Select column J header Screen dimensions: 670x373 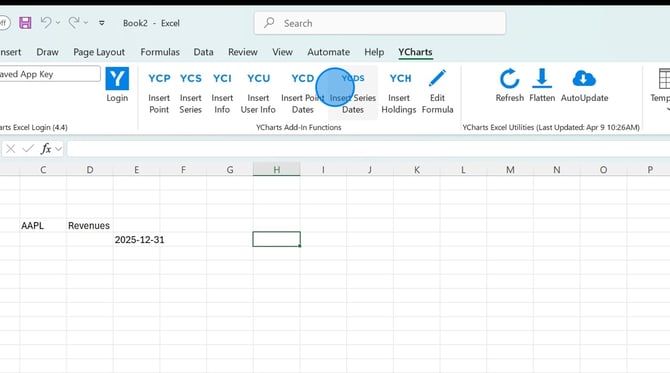point(370,170)
